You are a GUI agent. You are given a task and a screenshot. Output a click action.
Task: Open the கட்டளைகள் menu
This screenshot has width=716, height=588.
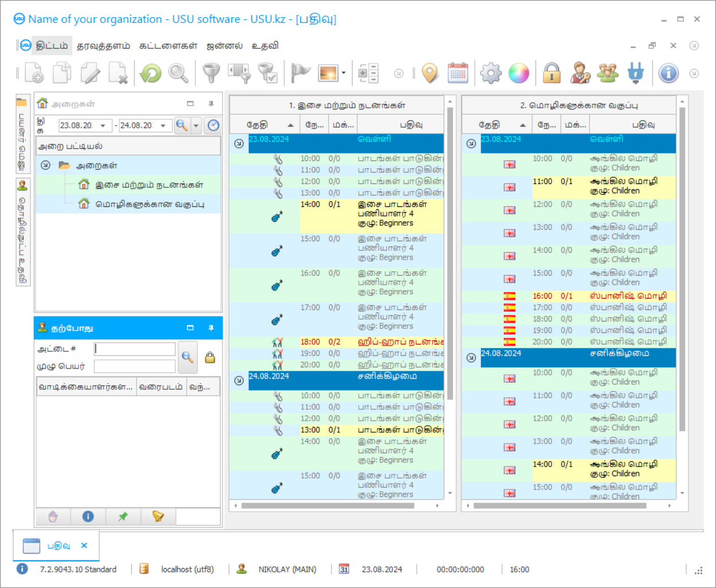169,45
